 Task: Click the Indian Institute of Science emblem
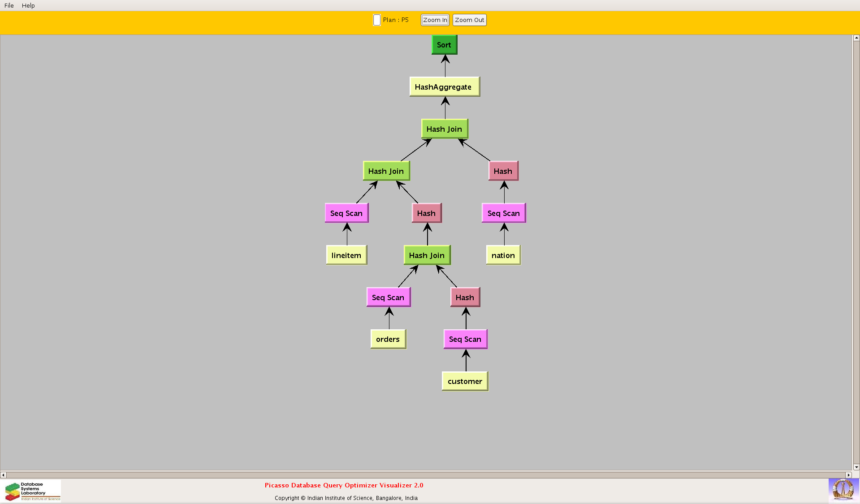[843, 489]
